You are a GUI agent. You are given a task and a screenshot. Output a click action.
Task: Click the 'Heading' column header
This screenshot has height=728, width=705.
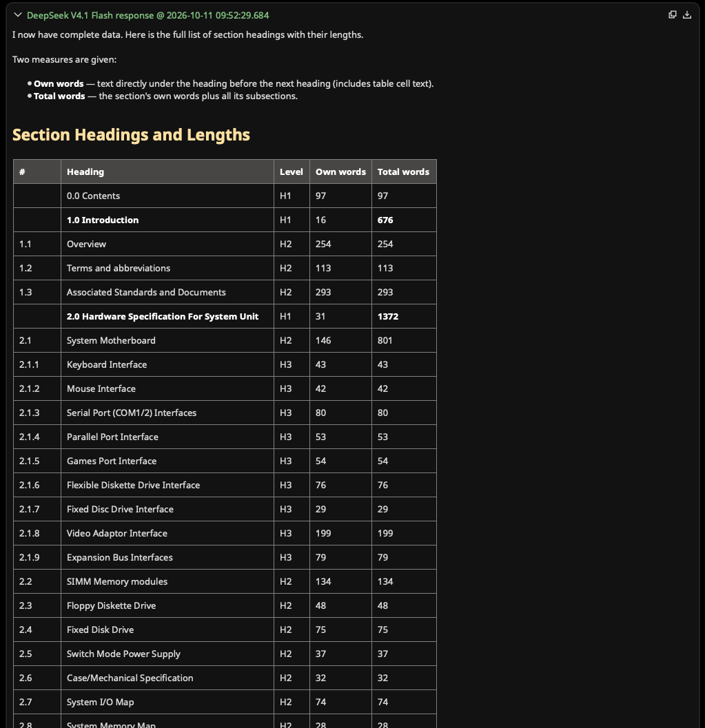pos(167,171)
